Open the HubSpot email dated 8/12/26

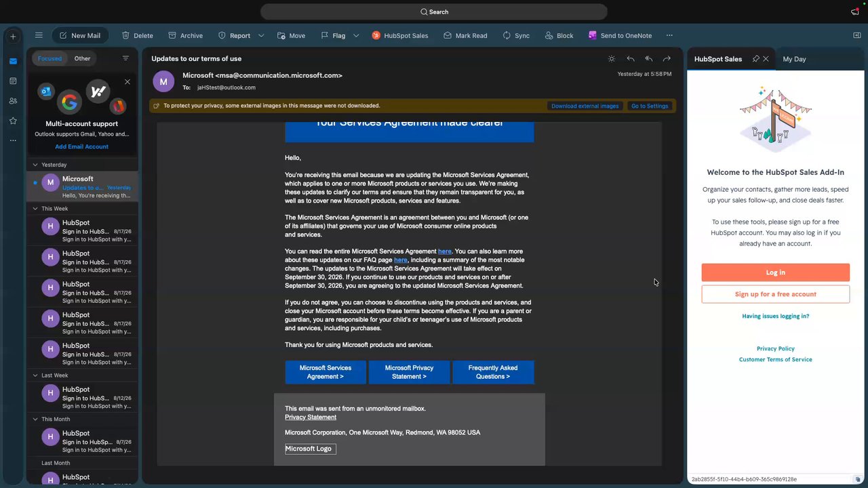click(x=82, y=397)
